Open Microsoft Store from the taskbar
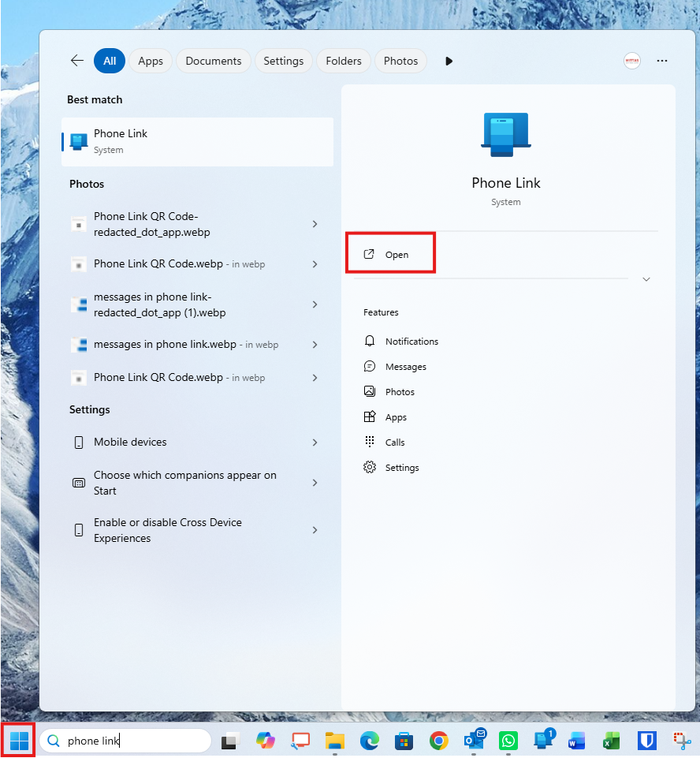Viewport: 700px width, 758px height. (x=404, y=741)
